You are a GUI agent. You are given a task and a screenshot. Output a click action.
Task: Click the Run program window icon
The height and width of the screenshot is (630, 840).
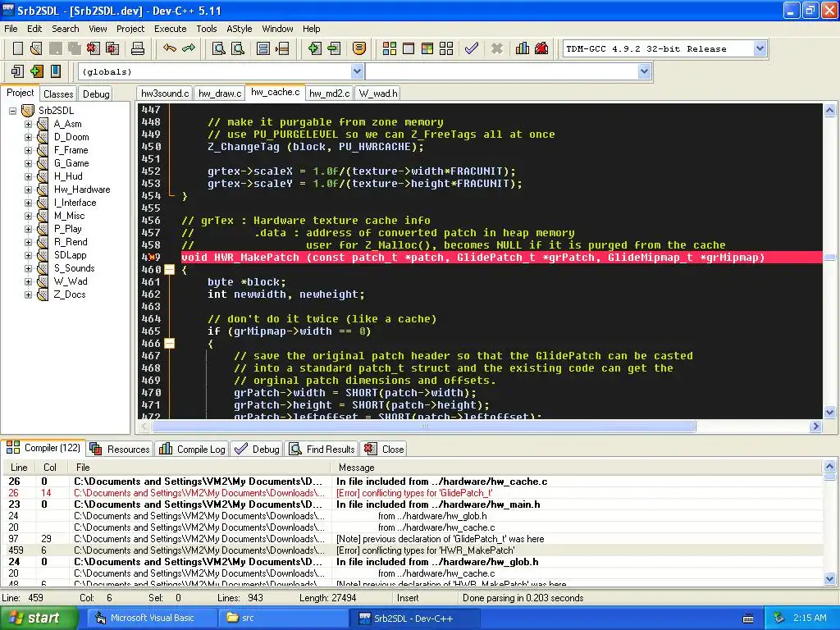409,48
